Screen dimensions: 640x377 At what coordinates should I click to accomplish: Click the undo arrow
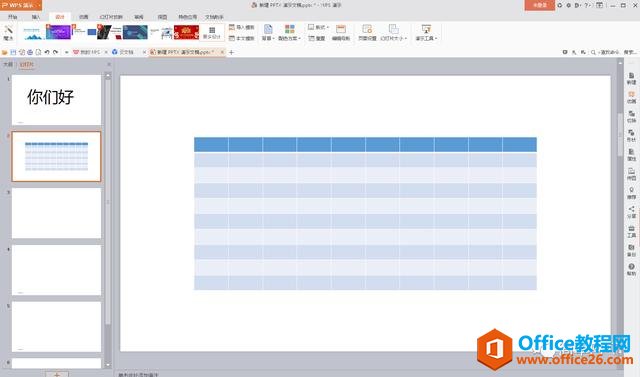[x=47, y=52]
